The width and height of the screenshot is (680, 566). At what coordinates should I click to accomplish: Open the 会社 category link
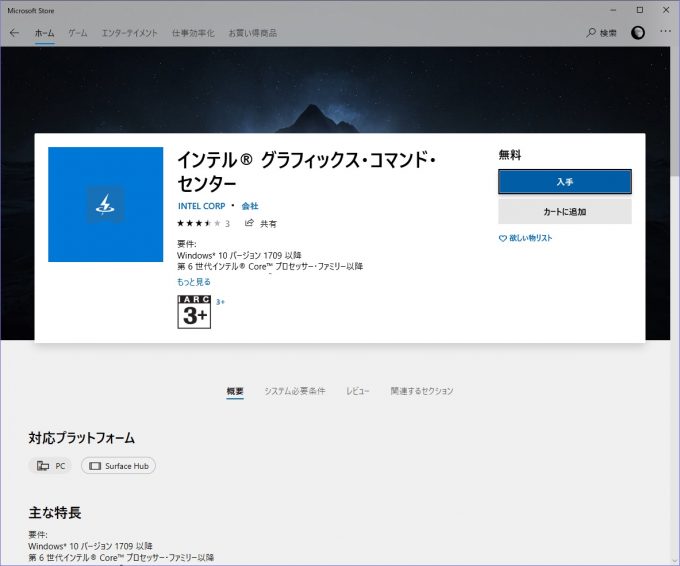coord(250,206)
